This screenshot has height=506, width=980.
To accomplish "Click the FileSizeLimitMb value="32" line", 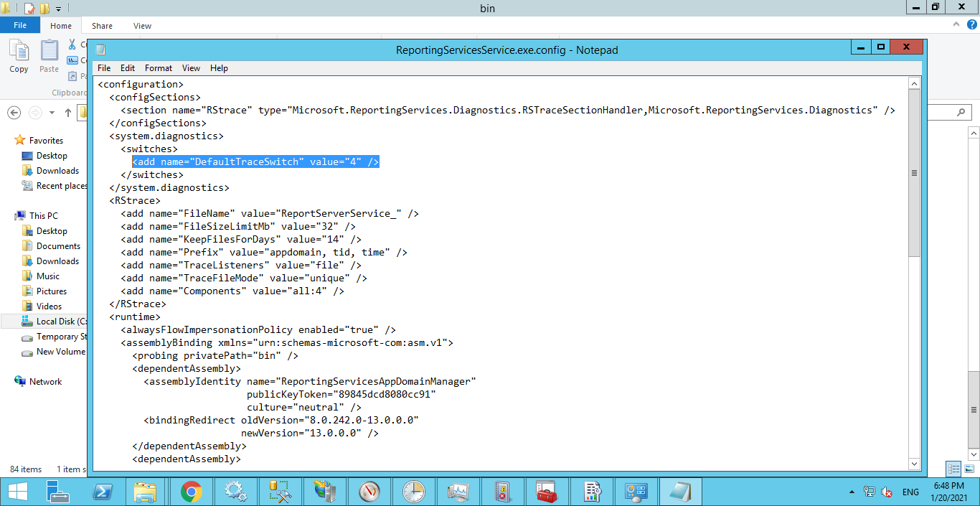I will tap(238, 227).
